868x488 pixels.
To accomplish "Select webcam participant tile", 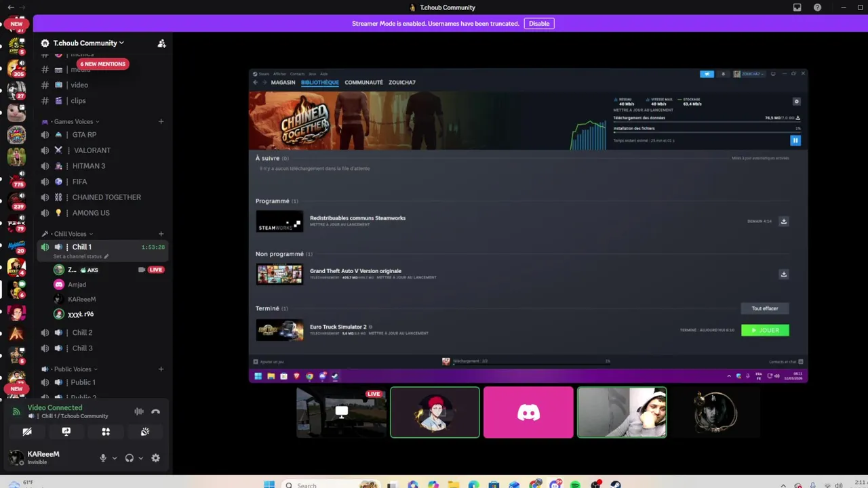I will 622,412.
